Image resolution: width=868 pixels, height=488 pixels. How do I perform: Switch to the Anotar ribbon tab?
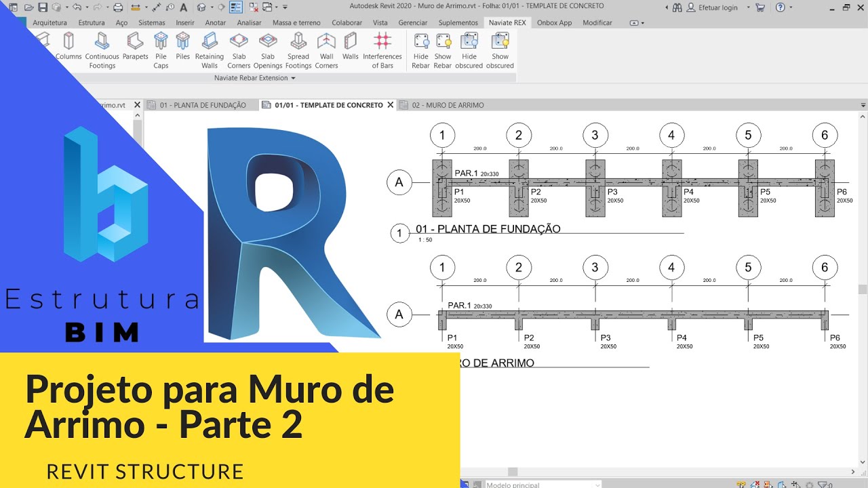pos(216,22)
